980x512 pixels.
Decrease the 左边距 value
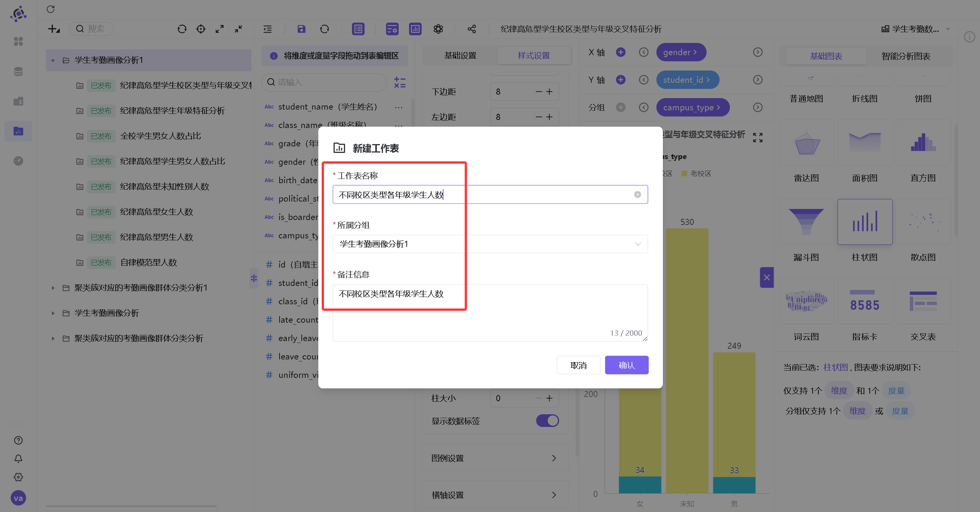click(539, 117)
